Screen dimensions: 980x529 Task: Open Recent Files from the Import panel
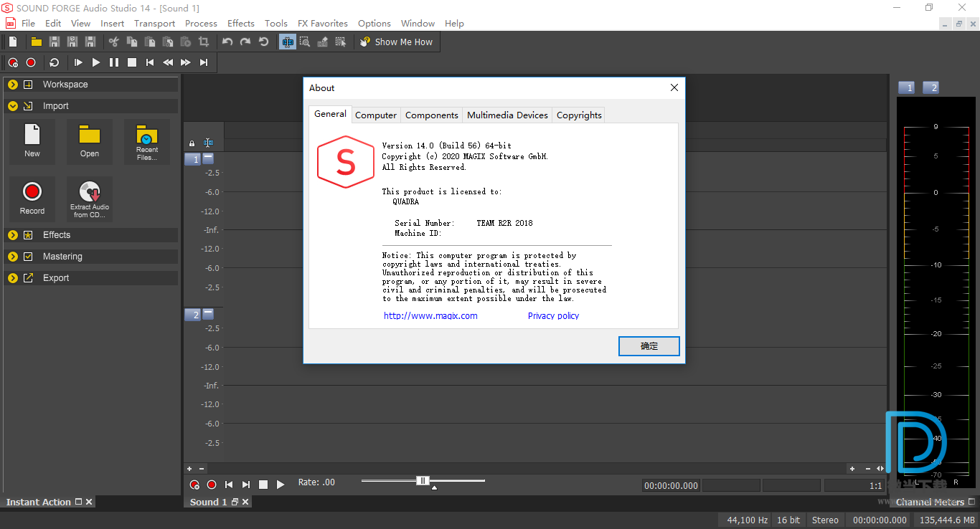[147, 141]
